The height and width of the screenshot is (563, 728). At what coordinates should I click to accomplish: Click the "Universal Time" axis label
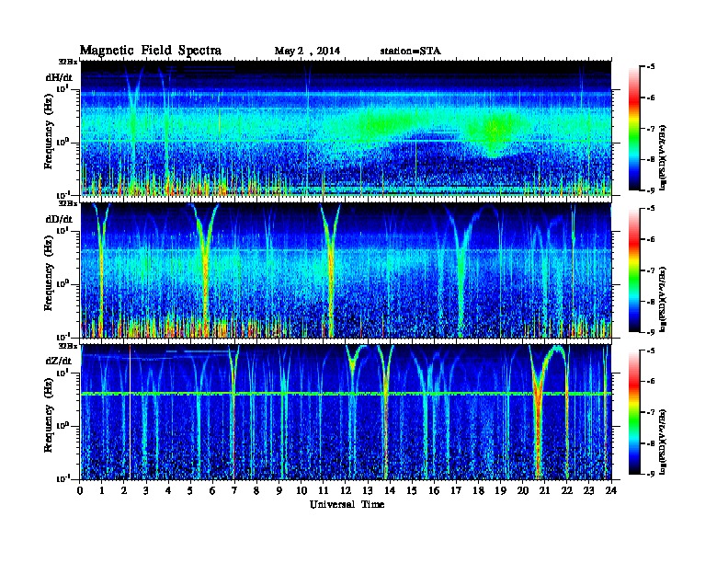[347, 504]
